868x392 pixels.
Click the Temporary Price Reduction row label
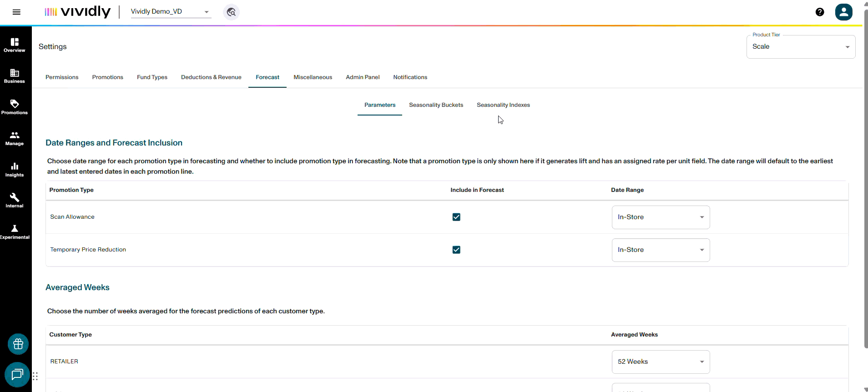tap(88, 250)
